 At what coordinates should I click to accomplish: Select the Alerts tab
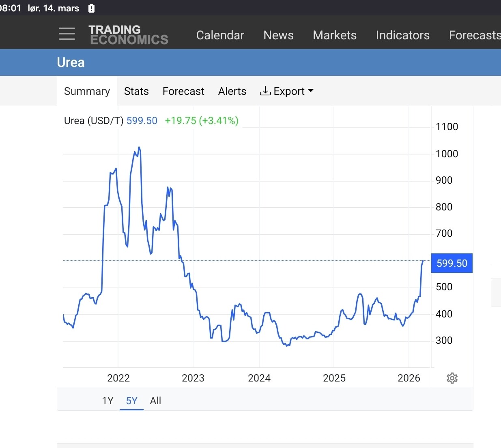[x=232, y=91]
